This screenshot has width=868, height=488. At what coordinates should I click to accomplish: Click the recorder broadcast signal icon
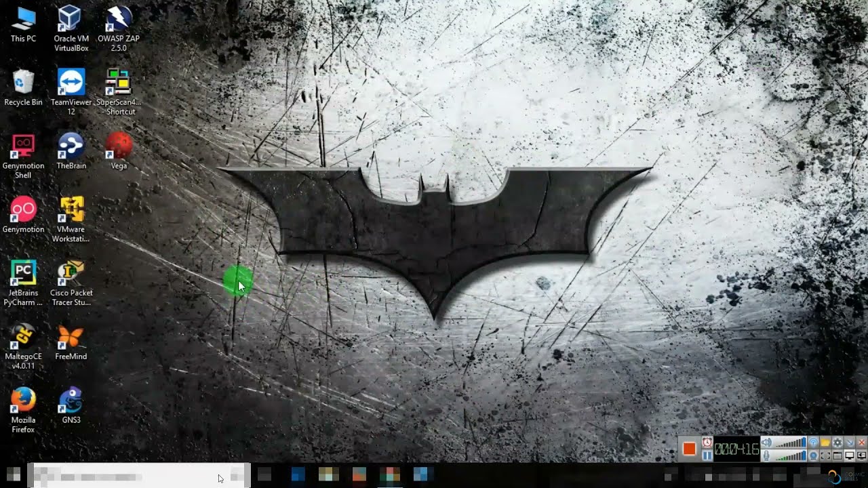pyautogui.click(x=813, y=442)
